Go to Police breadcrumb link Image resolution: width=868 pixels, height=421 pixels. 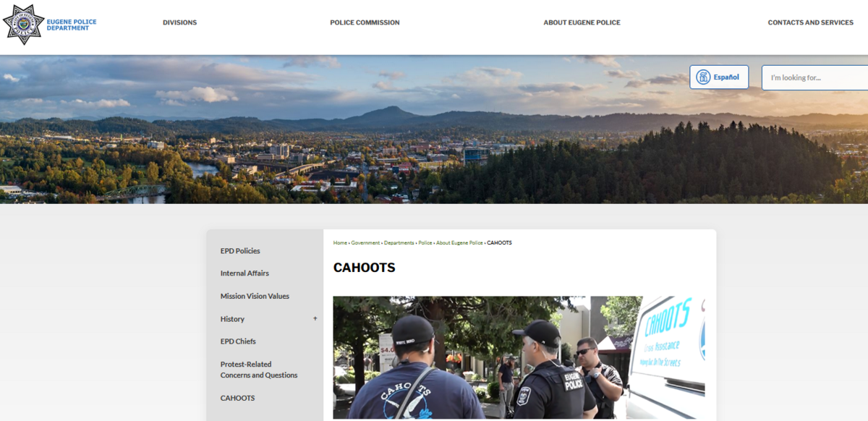pos(425,243)
